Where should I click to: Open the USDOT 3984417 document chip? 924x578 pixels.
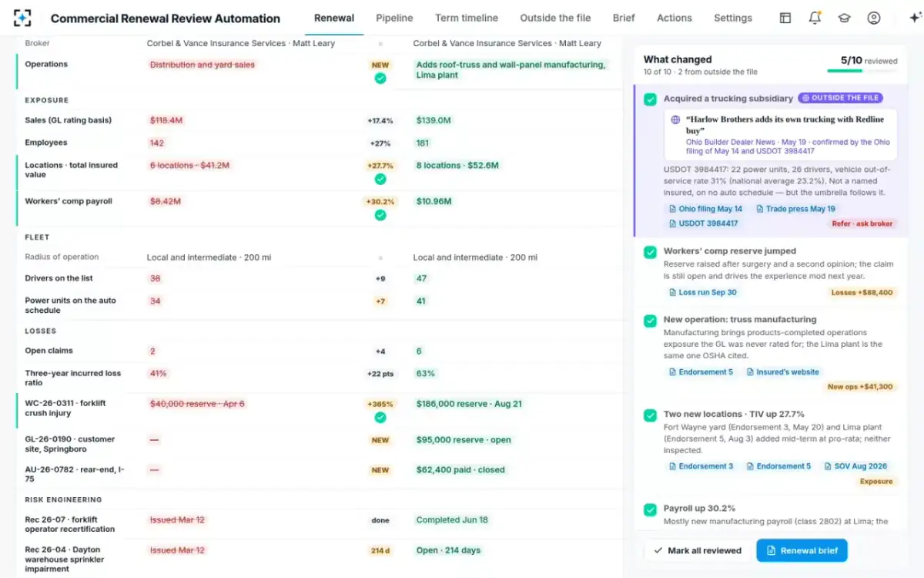point(703,223)
